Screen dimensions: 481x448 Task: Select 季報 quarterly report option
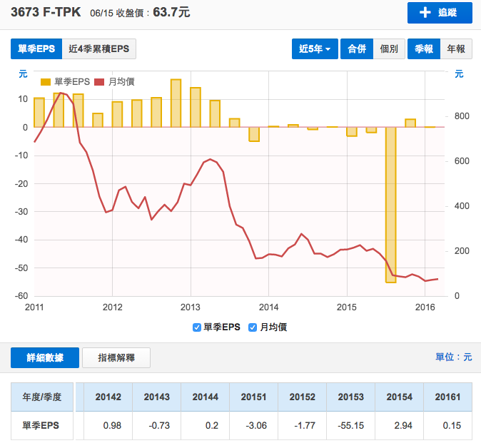424,49
